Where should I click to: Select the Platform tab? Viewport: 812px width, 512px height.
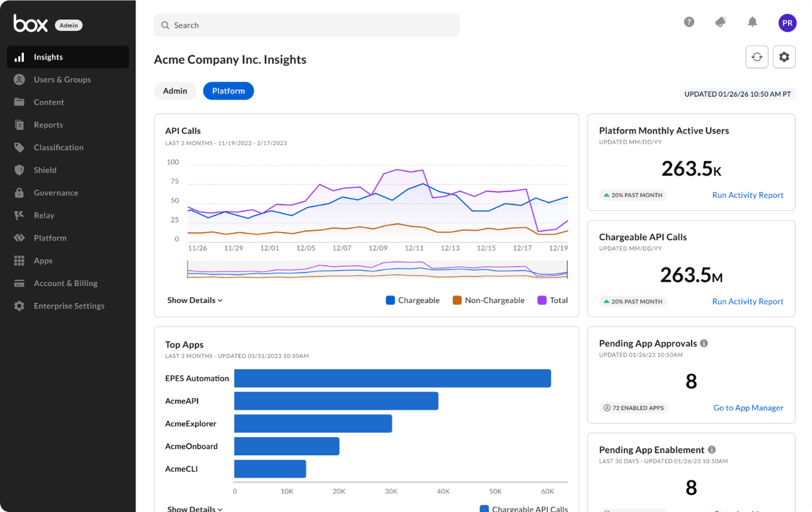(x=228, y=90)
